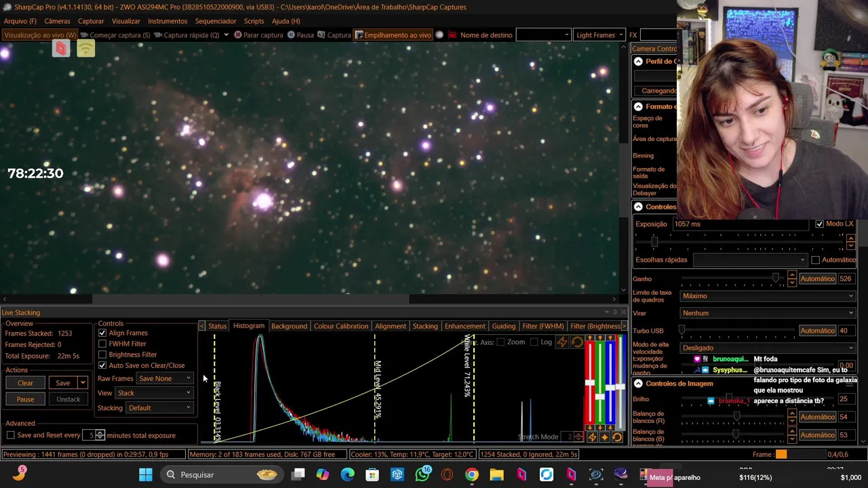Click Captura rápida toolbar button
The width and height of the screenshot is (868, 488).
[x=187, y=35]
